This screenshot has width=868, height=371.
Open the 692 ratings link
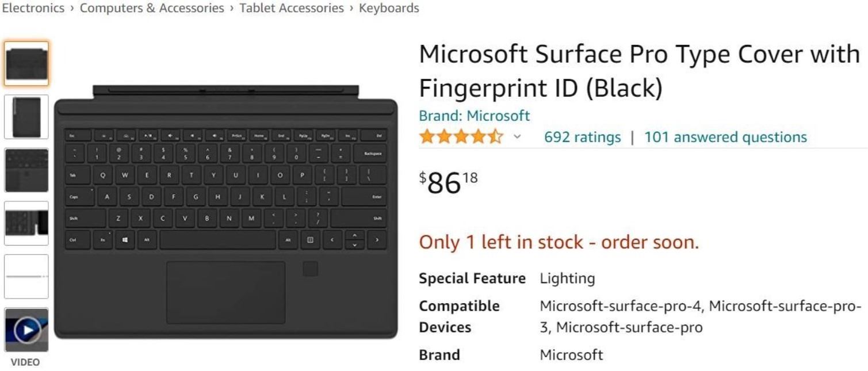tap(582, 137)
